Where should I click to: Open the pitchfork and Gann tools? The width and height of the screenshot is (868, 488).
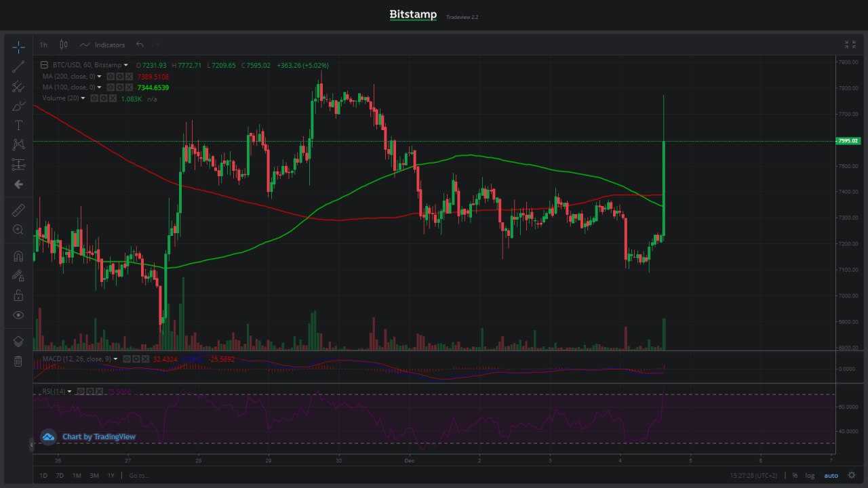(x=18, y=86)
